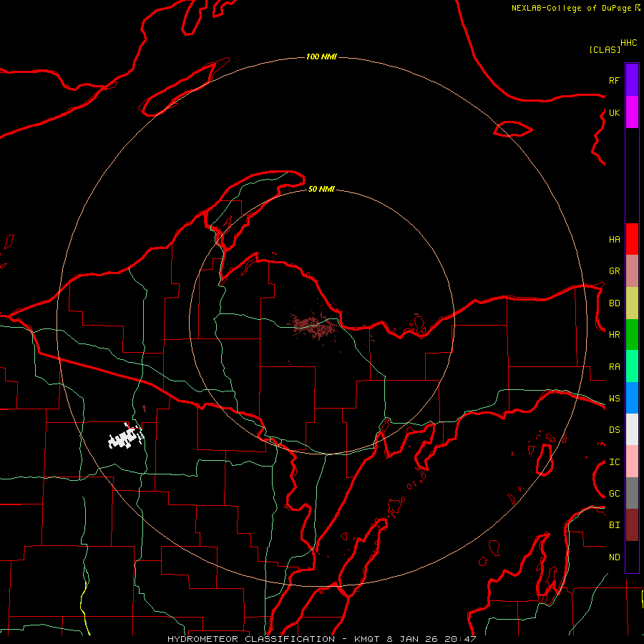Click the RA legend label
Viewport: 644px width, 644px height.
tap(614, 367)
